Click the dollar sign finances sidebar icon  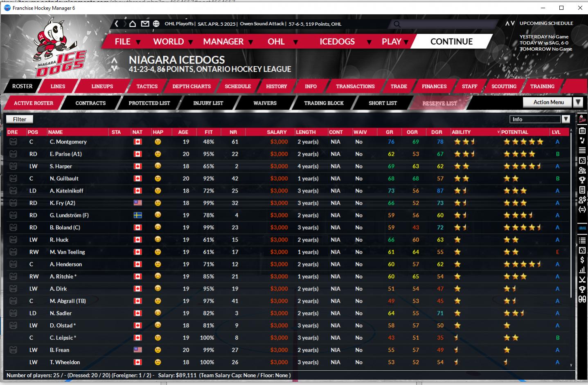point(582,260)
